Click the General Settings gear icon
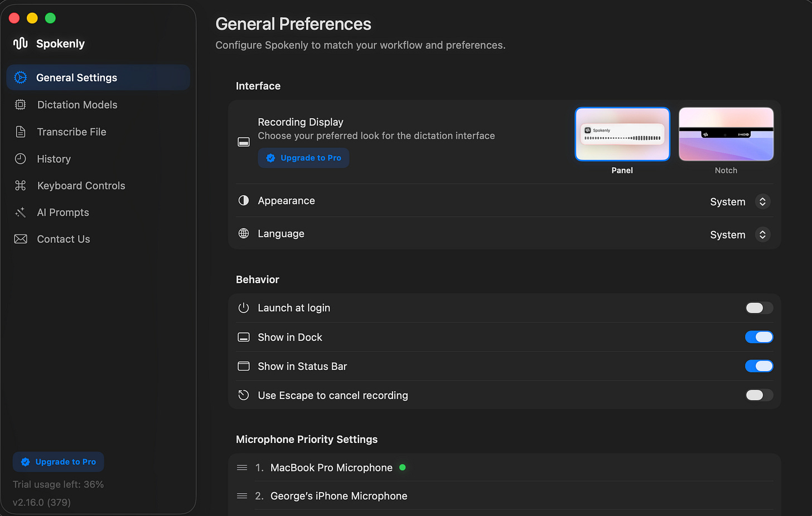This screenshot has width=812, height=516. [21, 77]
